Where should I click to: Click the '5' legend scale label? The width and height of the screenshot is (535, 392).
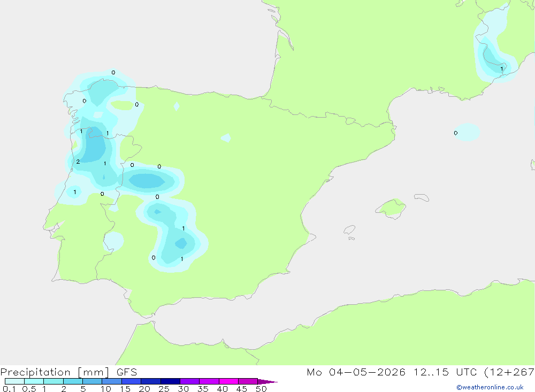[83, 389]
